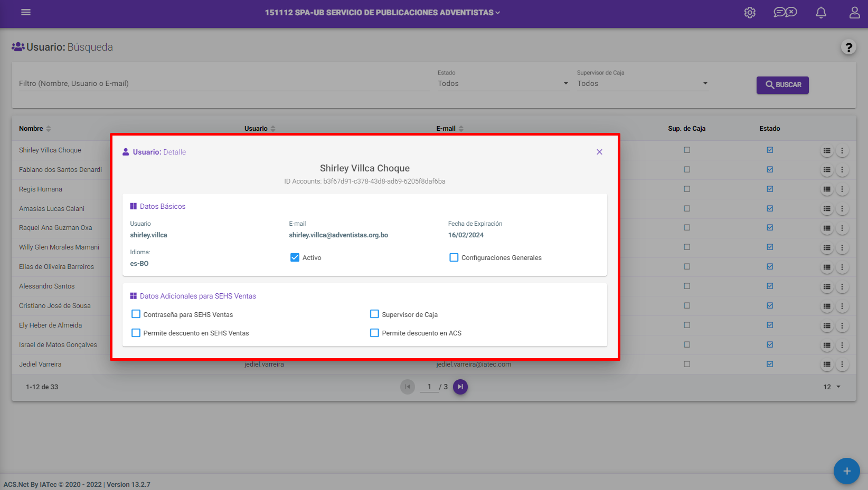Click the blue add user button
Screen dimensions: 868x490
pos(847,471)
